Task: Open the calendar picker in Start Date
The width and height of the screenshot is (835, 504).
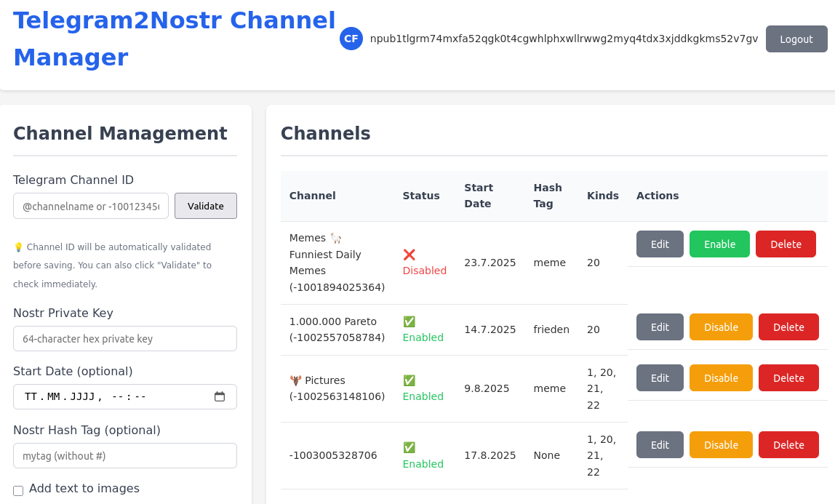Action: (220, 396)
